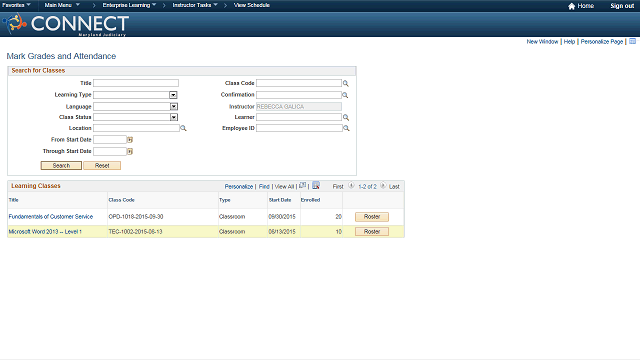The width and height of the screenshot is (640, 360).
Task: Open Instructor Tasks breadcrumb menu
Action: (x=195, y=5)
